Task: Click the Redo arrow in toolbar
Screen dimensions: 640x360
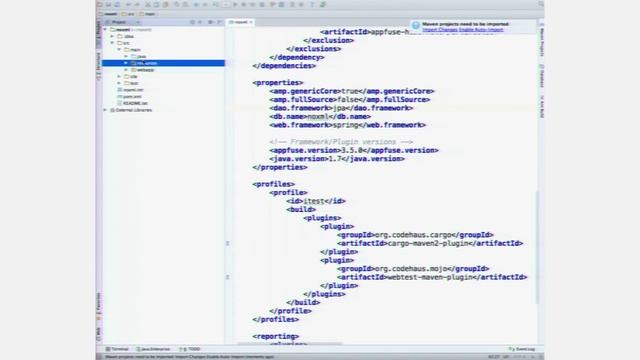Action: pos(137,4)
